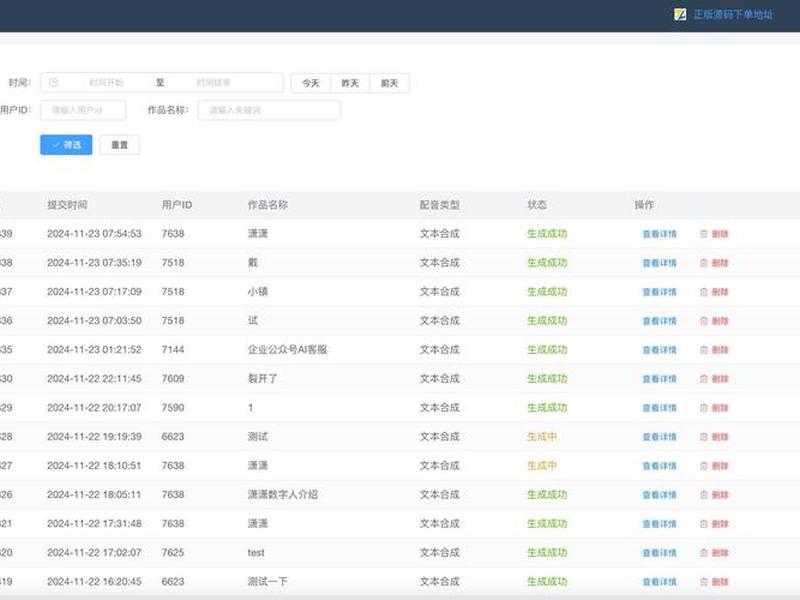View details of 潇潇数字人介绍
This screenshot has width=800, height=600.
pyautogui.click(x=659, y=495)
